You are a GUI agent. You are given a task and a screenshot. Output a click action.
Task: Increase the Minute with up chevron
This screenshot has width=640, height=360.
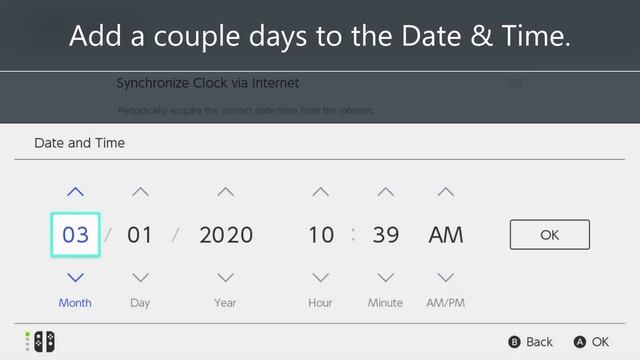pos(385,192)
